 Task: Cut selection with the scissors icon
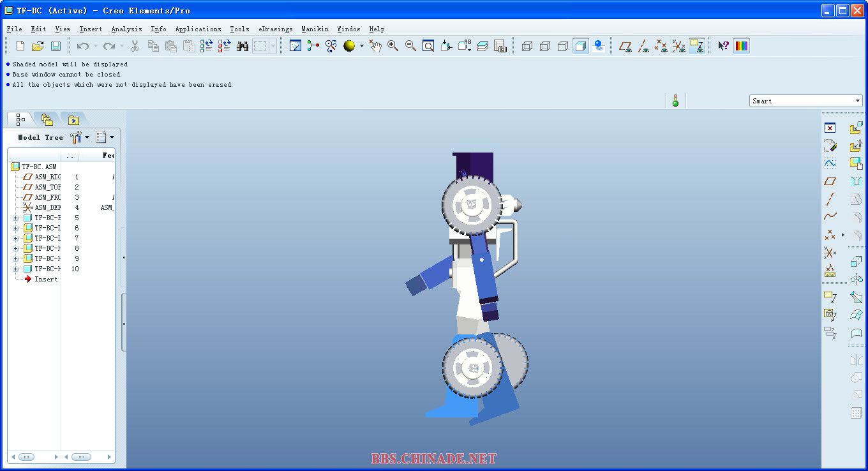click(x=135, y=46)
